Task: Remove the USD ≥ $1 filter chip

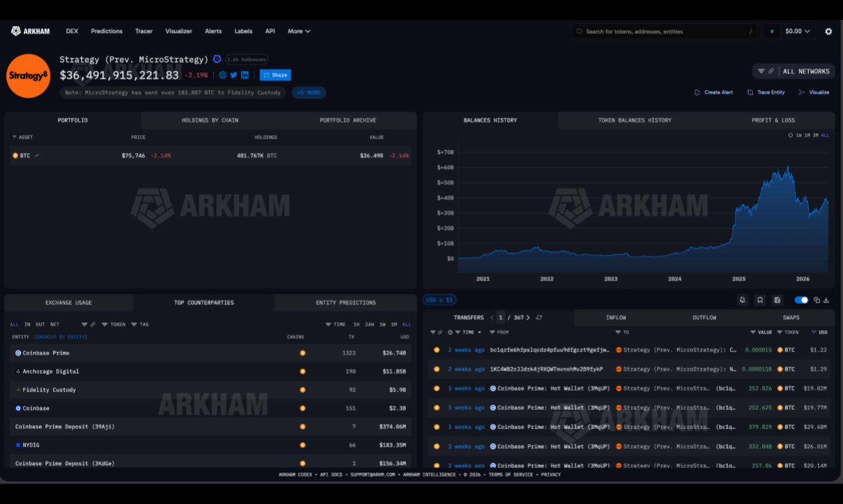Action: [439, 300]
